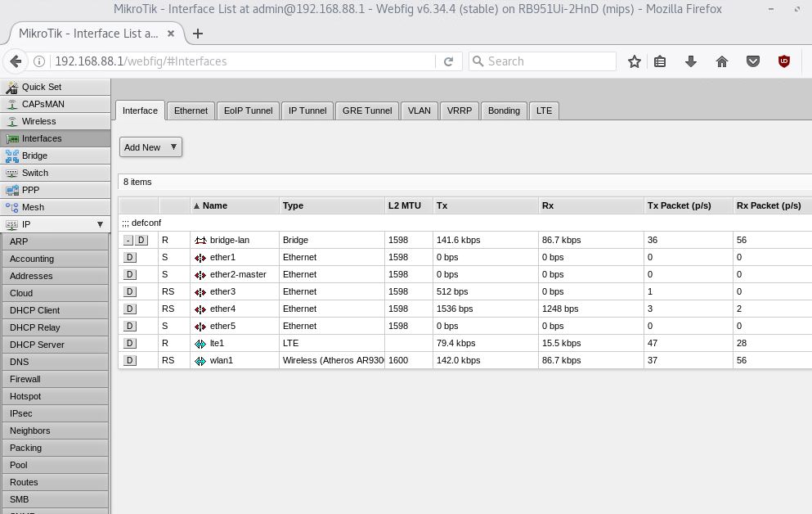Reload the page with refresh icon

coord(448,61)
